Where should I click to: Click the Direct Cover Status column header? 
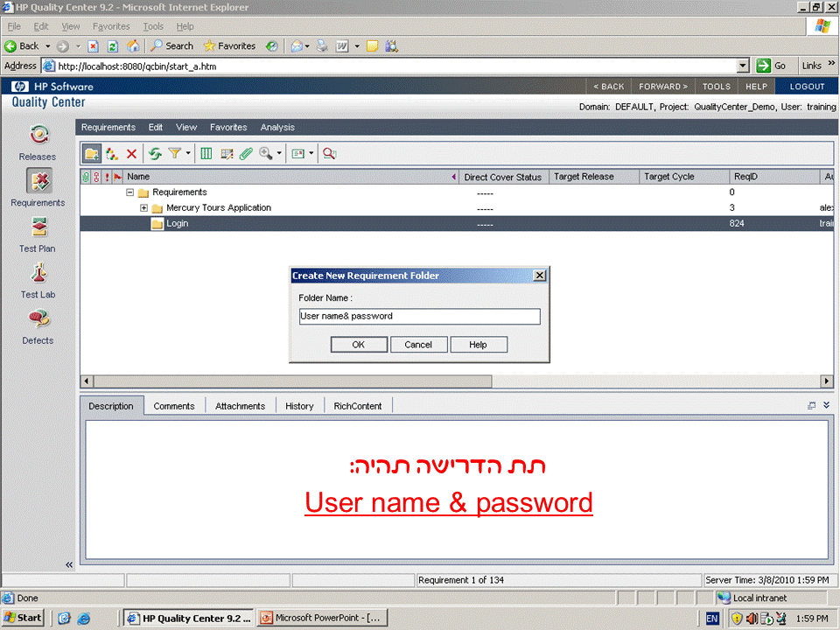point(502,177)
